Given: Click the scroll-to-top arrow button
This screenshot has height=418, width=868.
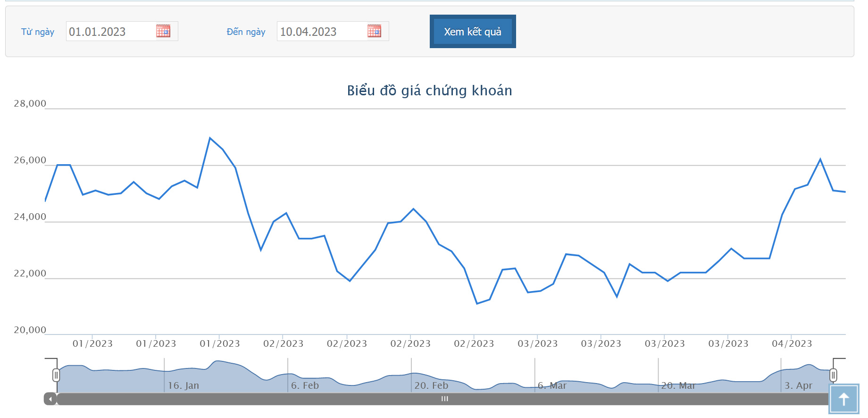Looking at the screenshot, I should click(843, 399).
